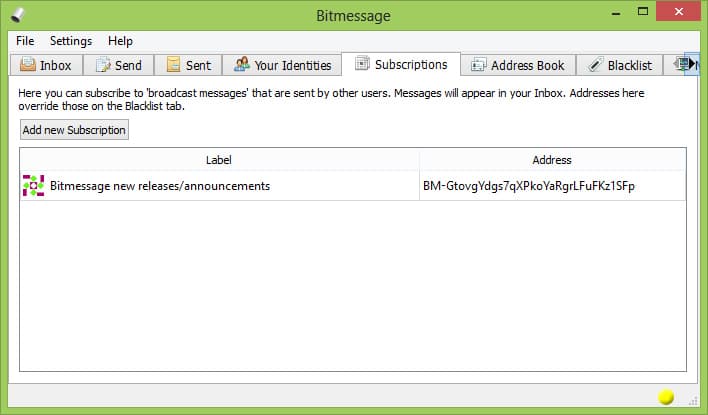Click the tab bar scroll-right arrow
Image resolution: width=708 pixels, height=415 pixels.
coord(692,65)
